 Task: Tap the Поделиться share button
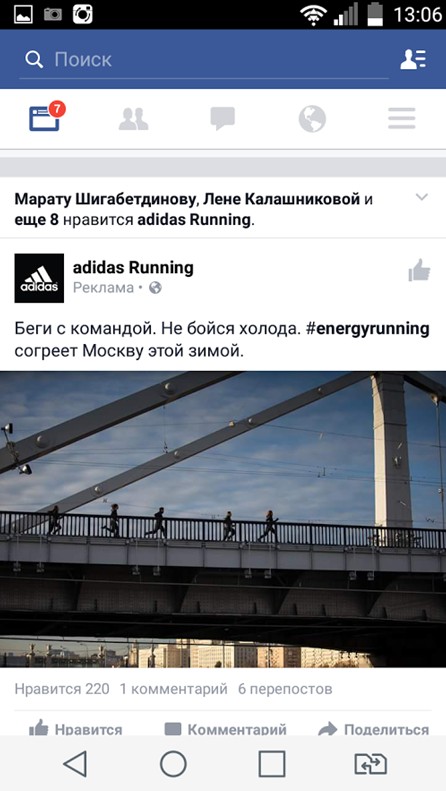coord(374,728)
